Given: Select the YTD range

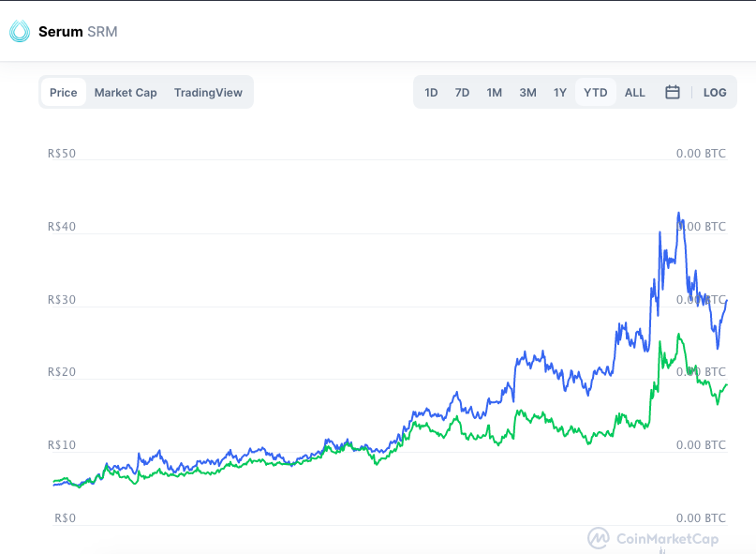Looking at the screenshot, I should pyautogui.click(x=596, y=92).
